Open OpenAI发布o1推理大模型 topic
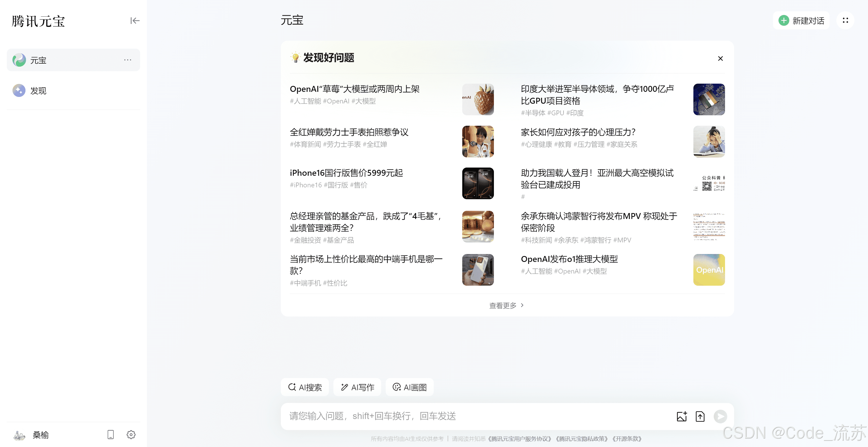 click(569, 259)
